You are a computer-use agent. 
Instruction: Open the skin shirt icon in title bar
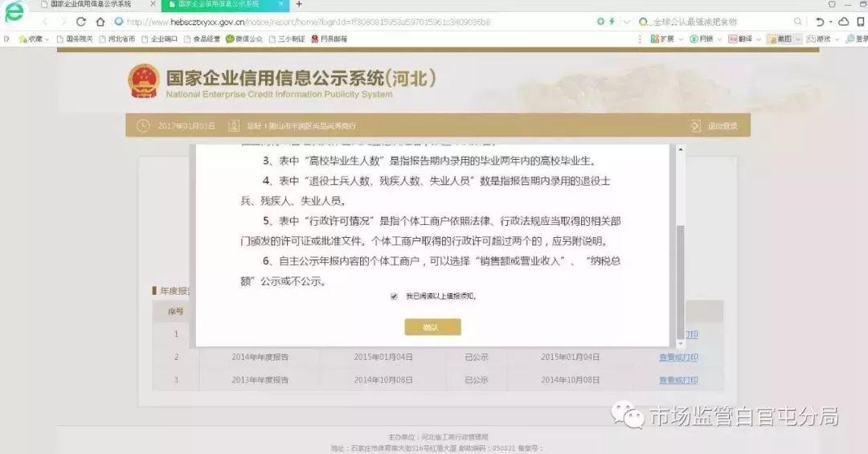click(832, 4)
